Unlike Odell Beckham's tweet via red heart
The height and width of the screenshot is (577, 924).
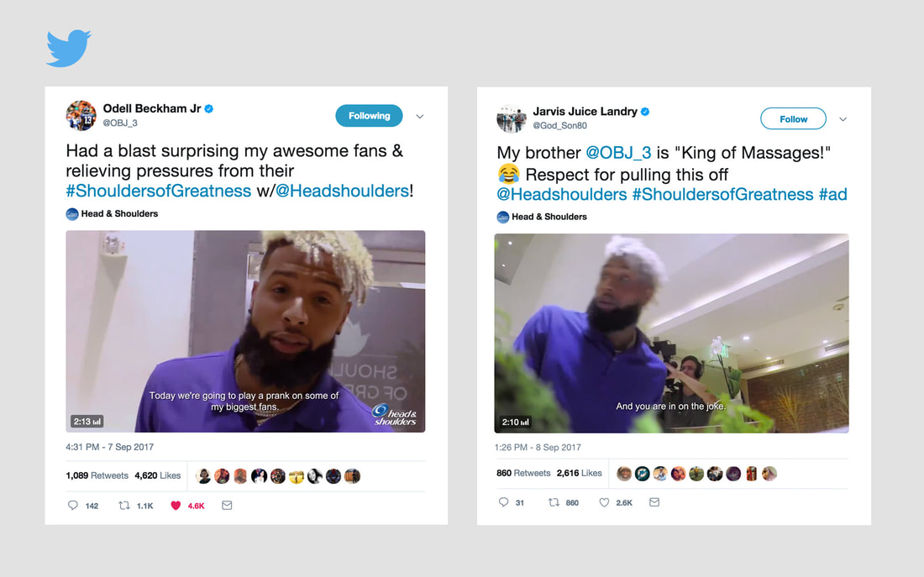176,505
